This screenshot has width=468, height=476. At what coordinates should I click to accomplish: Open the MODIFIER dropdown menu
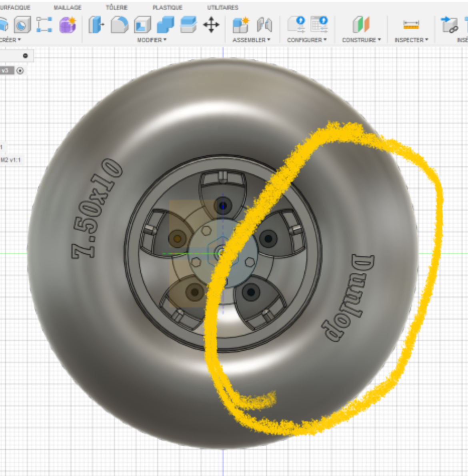pyautogui.click(x=152, y=40)
